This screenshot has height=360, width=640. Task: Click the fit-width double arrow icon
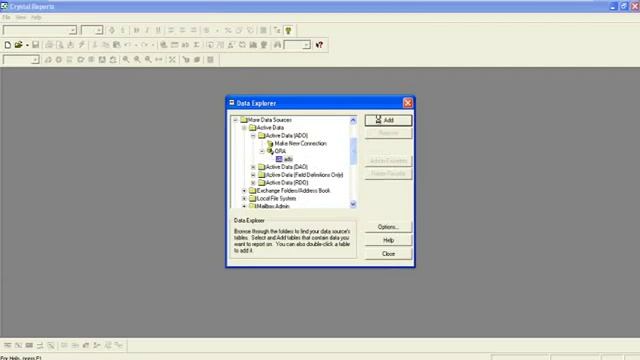tap(159, 60)
